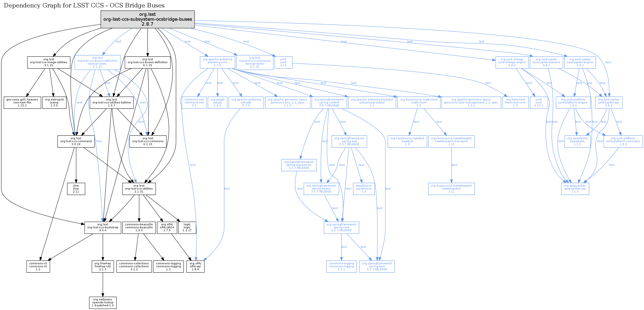Click the junit-vintage-engine 5.6.2 node

pyautogui.click(x=512, y=62)
